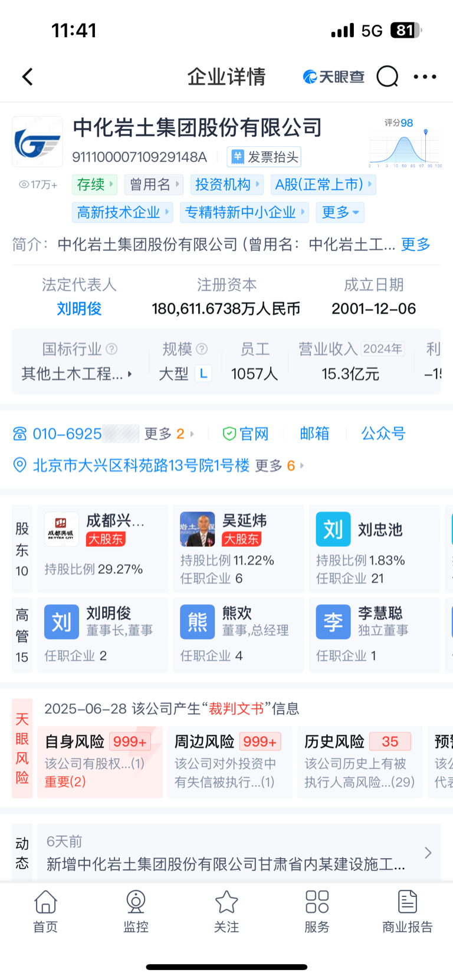Open the 公众号 link
This screenshot has width=453, height=980.
383,434
